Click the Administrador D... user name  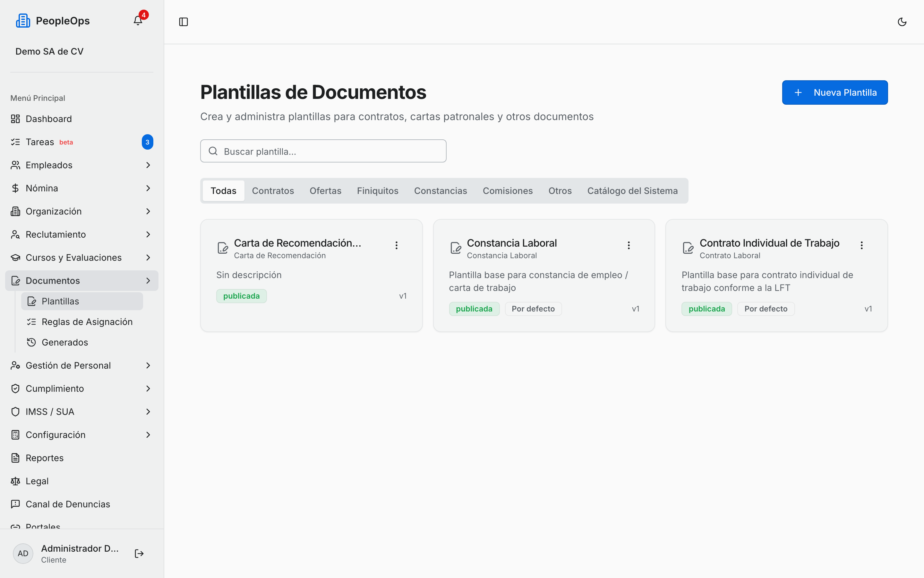(80, 548)
